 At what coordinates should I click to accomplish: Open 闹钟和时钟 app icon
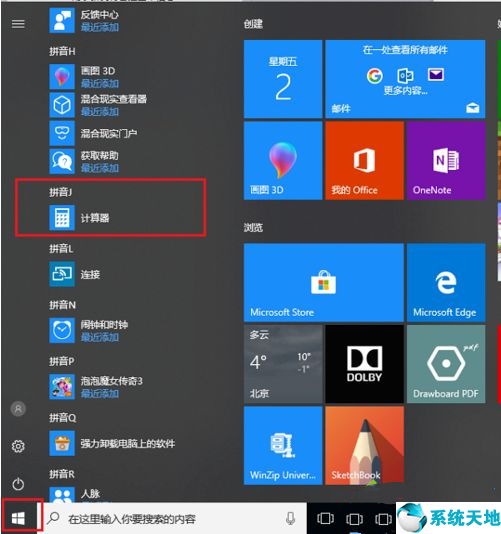62,330
